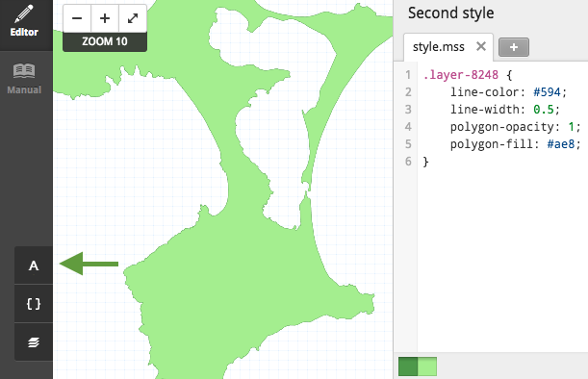Toggle fullscreen map with arrows icon
This screenshot has width=588, height=379.
[x=133, y=18]
